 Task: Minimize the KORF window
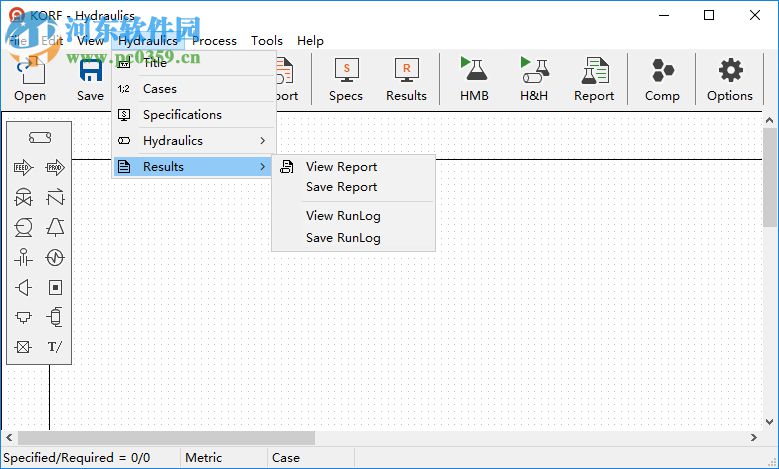click(x=664, y=15)
